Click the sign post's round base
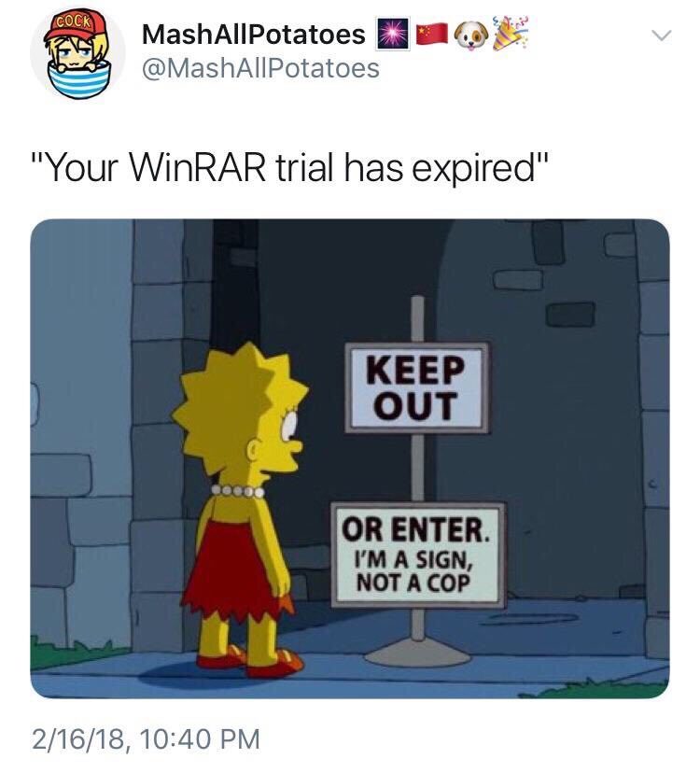 coord(417,654)
